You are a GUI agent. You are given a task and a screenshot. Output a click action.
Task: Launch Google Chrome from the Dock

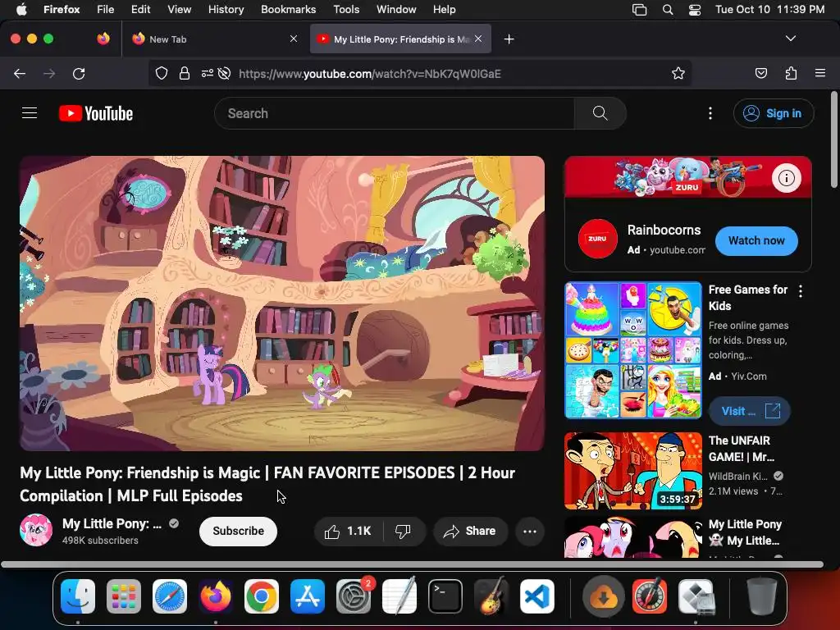point(262,596)
